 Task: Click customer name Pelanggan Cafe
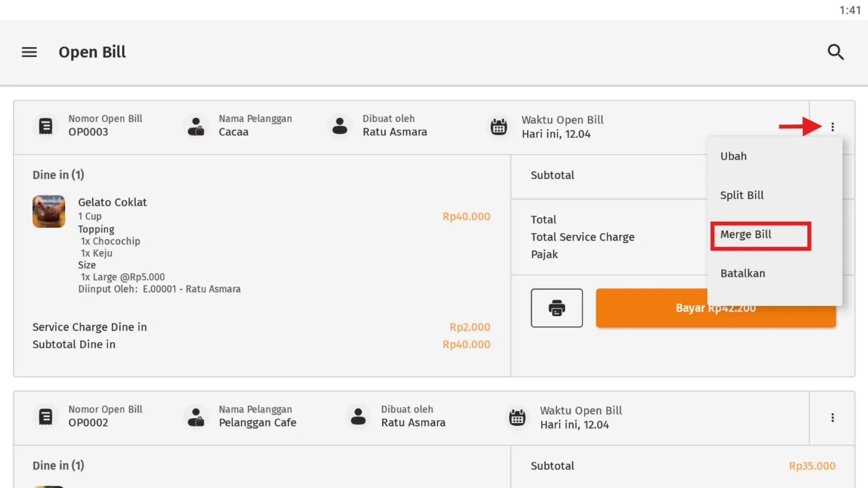pyautogui.click(x=258, y=423)
